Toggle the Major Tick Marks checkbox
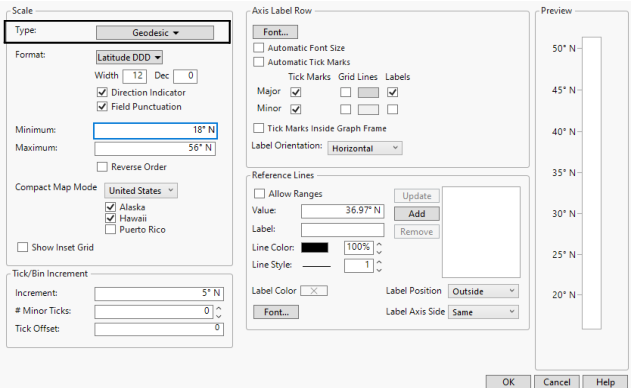The height and width of the screenshot is (388, 633). [x=296, y=92]
